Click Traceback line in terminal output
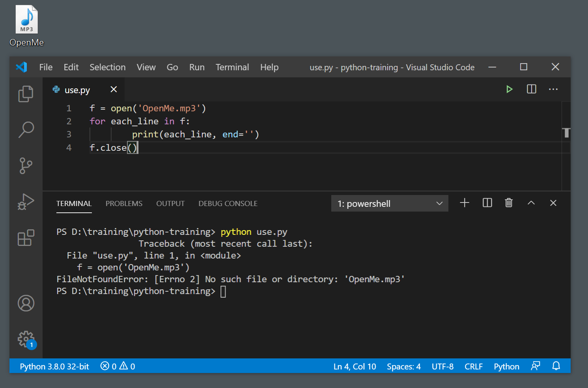588x388 pixels. [x=225, y=244]
